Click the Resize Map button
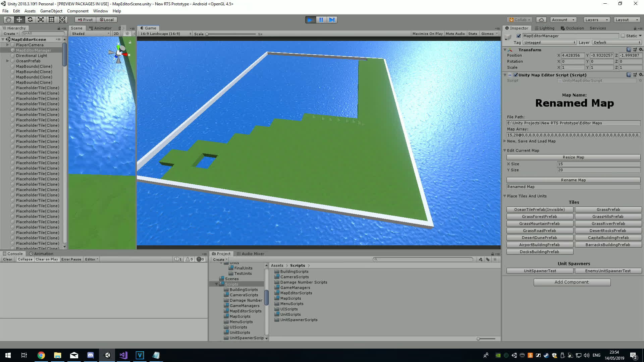The height and width of the screenshot is (362, 644). (x=573, y=157)
